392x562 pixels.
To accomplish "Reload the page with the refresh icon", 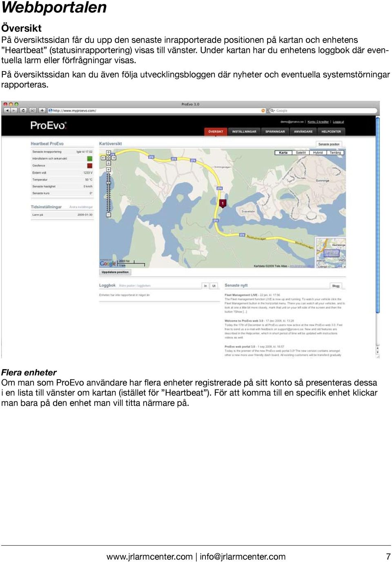I will pyautogui.click(x=23, y=110).
